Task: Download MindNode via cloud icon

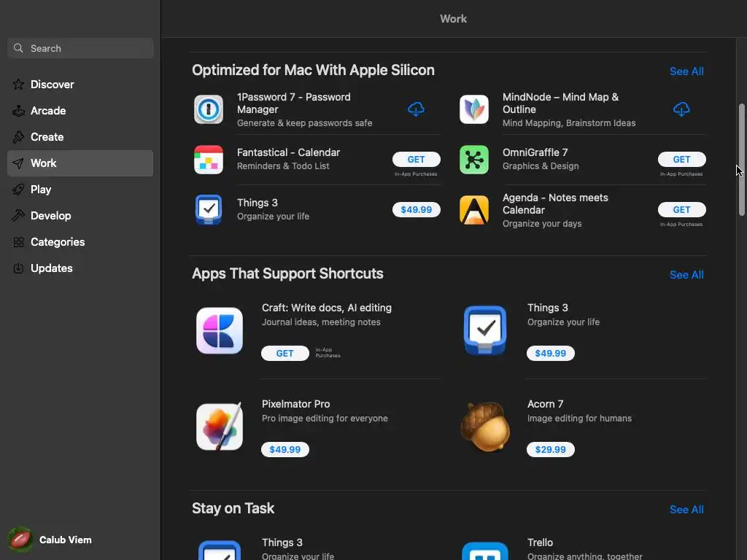Action: 681,109
